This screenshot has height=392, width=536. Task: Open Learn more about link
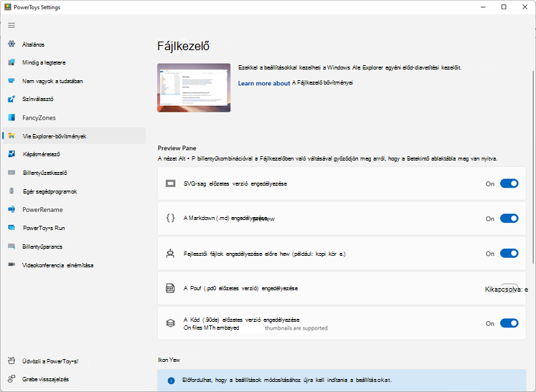tap(264, 83)
